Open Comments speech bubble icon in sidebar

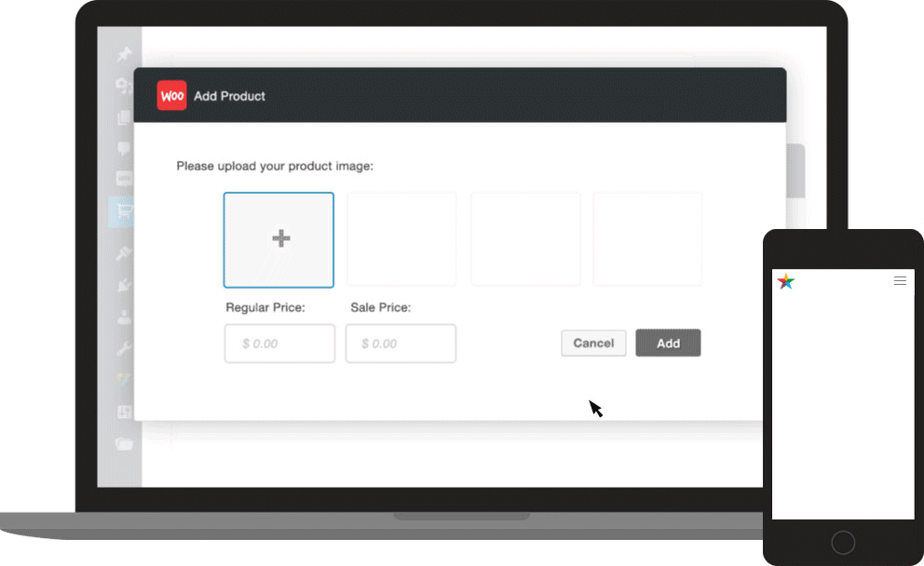[x=123, y=147]
